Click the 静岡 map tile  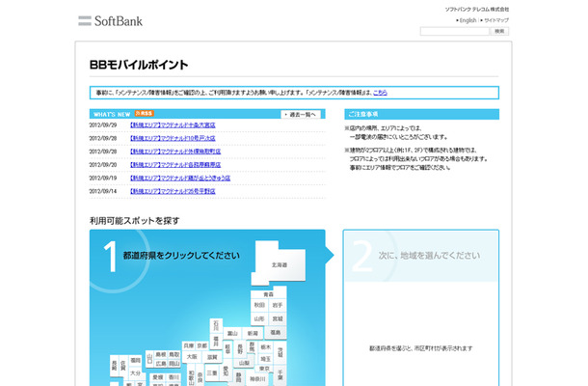coord(239,377)
